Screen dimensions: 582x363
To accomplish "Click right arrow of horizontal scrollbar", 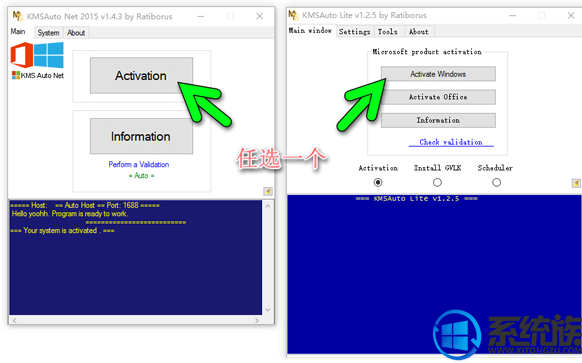I will point(257,320).
